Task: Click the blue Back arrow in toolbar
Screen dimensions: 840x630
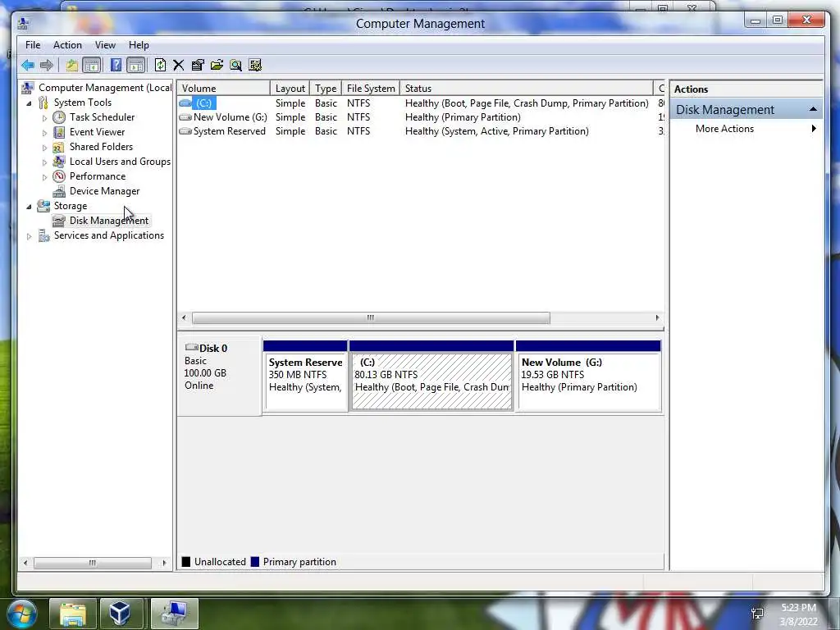Action: [28, 66]
